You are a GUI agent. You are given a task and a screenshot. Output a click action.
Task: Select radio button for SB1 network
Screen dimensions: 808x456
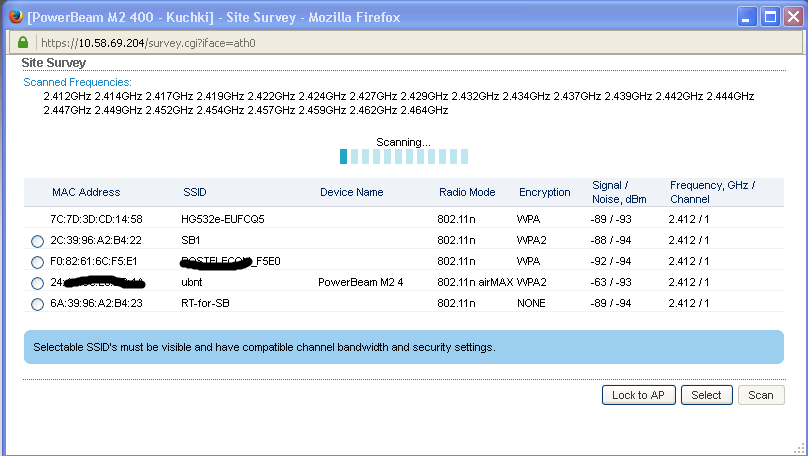tap(37, 241)
